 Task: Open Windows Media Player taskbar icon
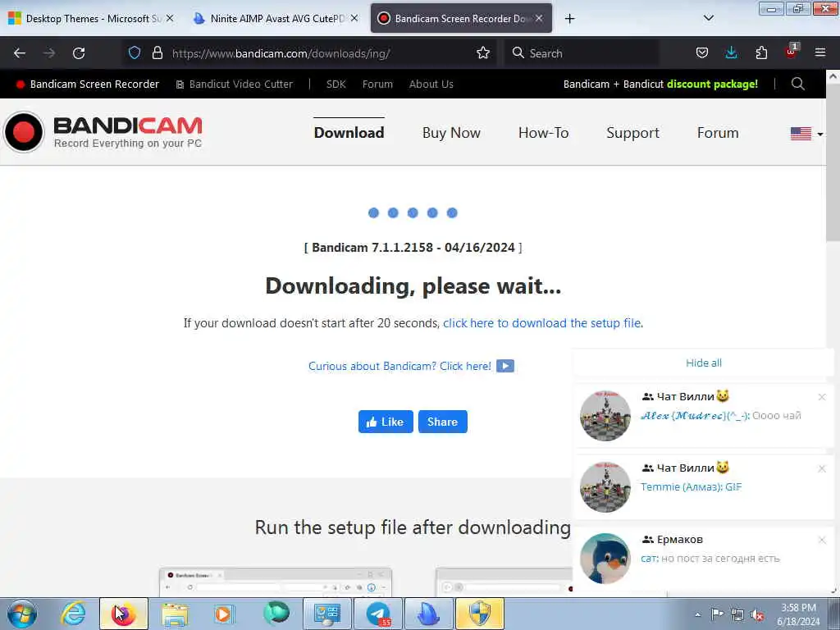click(x=223, y=614)
